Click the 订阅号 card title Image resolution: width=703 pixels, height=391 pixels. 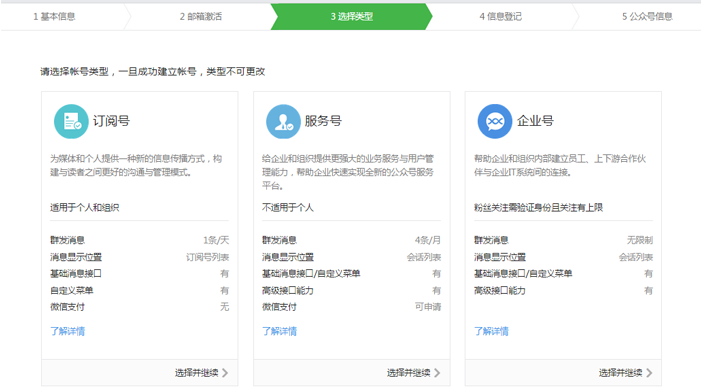coord(111,121)
